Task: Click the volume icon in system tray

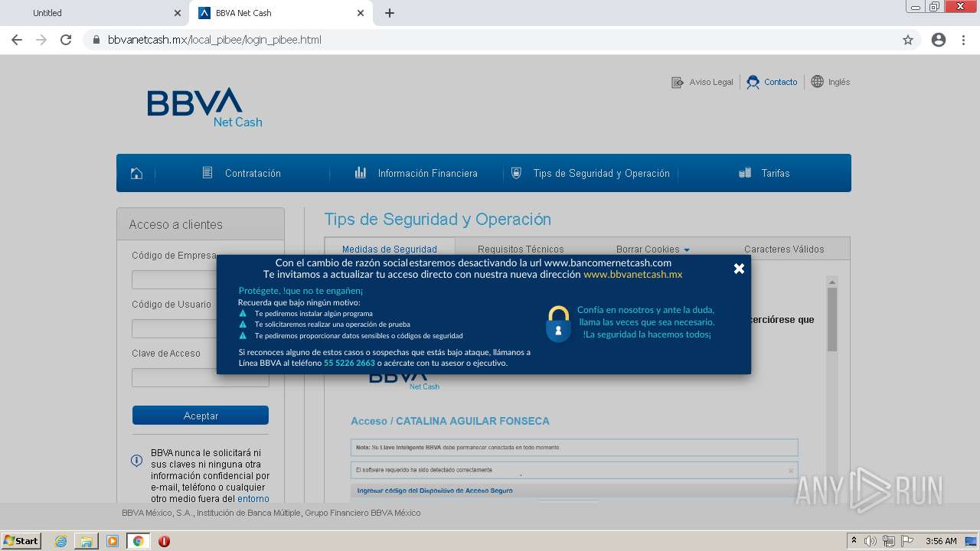Action: pos(871,541)
